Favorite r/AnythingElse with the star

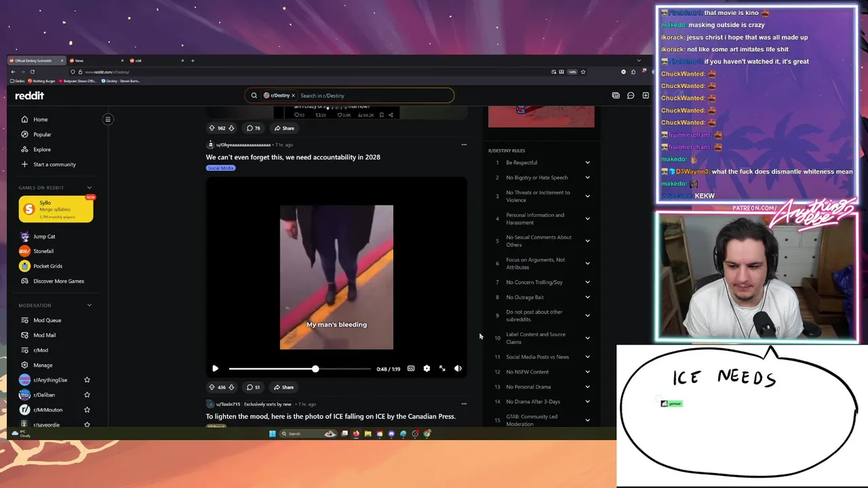87,380
